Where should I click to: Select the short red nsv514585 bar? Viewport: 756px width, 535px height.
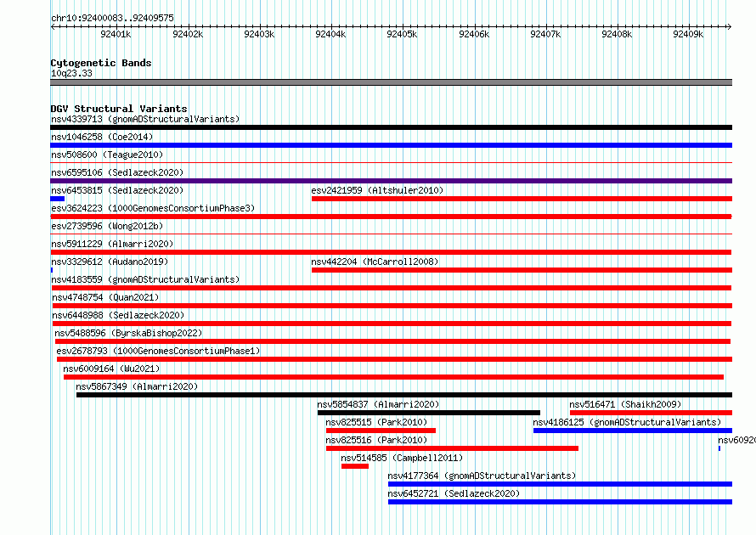coord(355,466)
